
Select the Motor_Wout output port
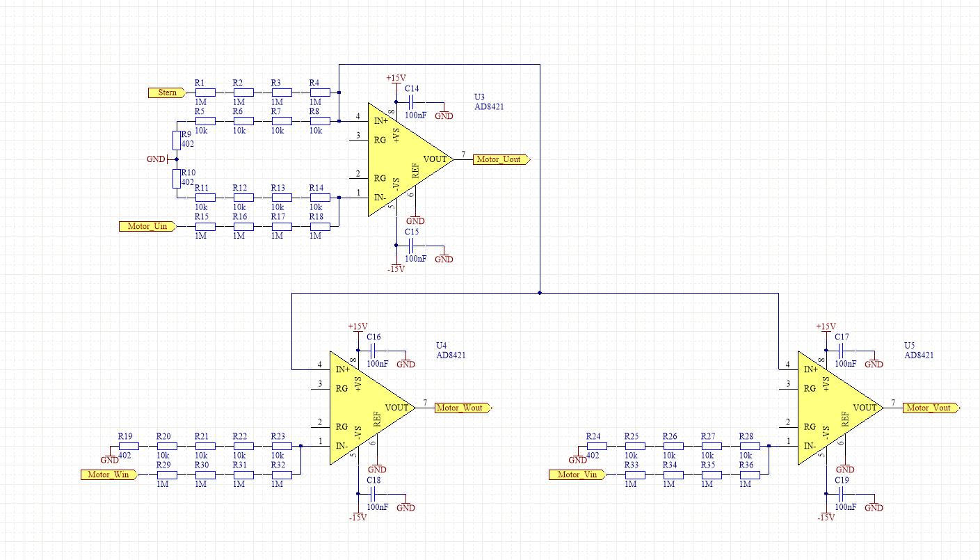click(463, 408)
